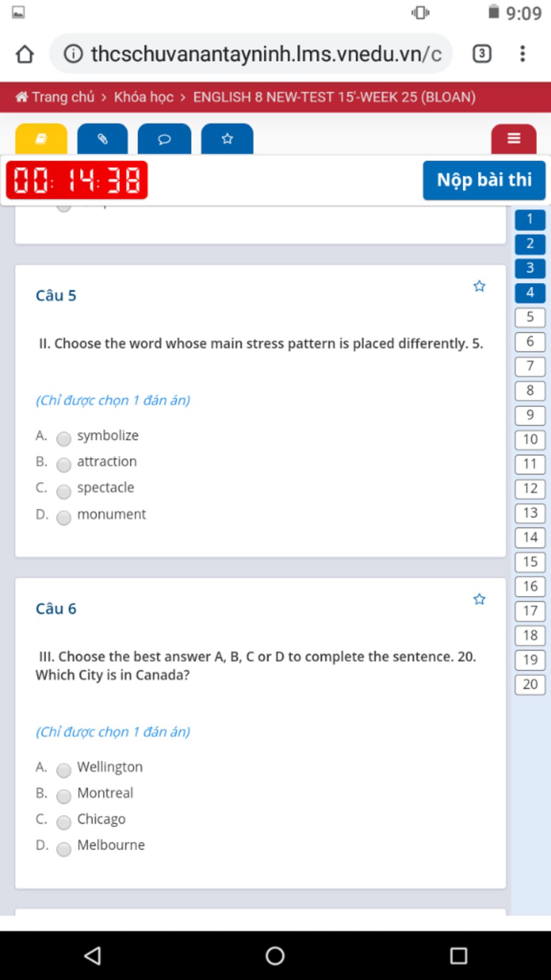
Task: Select answer A symbolize
Action: tap(63, 439)
